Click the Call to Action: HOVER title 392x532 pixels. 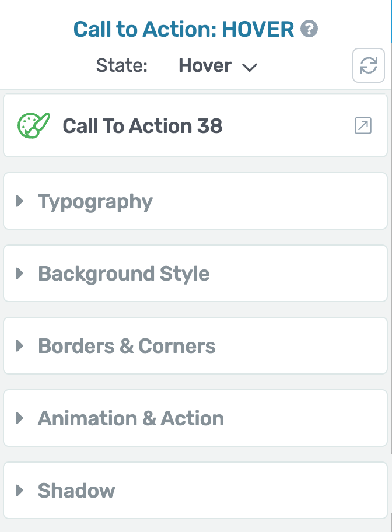184,29
